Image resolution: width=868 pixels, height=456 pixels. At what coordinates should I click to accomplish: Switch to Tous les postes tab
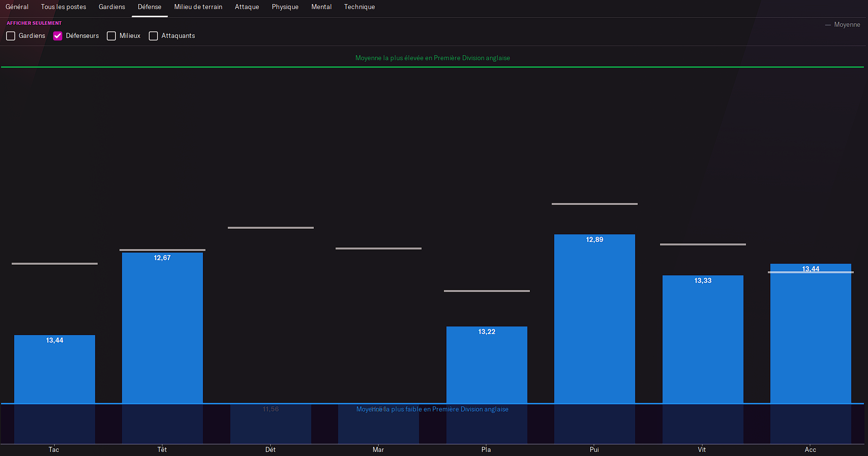pyautogui.click(x=64, y=7)
